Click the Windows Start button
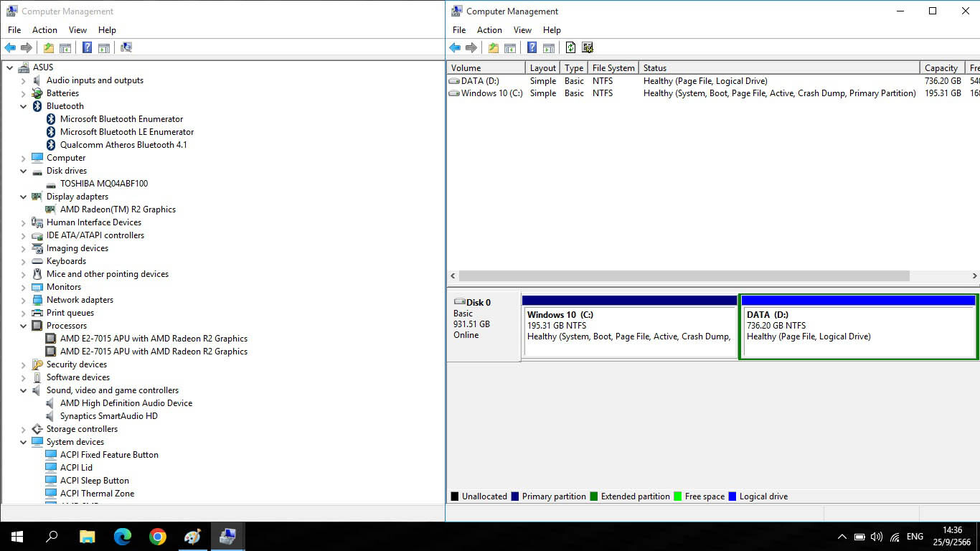The image size is (980, 551). [17, 537]
